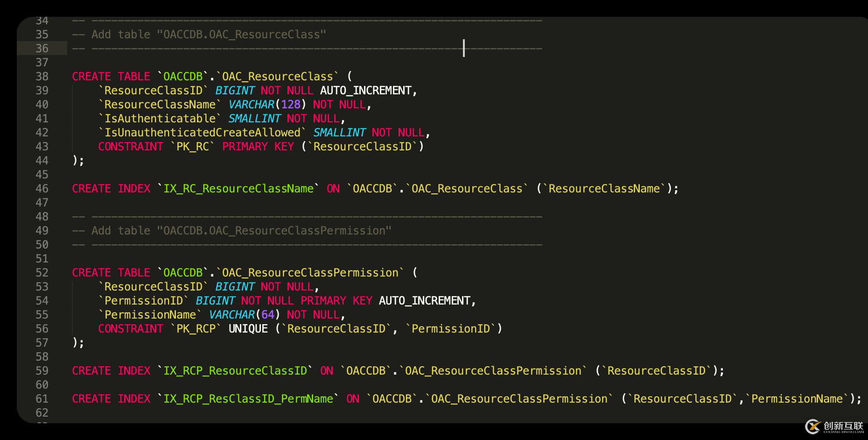
Task: Click line number 46 in the gutter
Action: [x=42, y=189]
